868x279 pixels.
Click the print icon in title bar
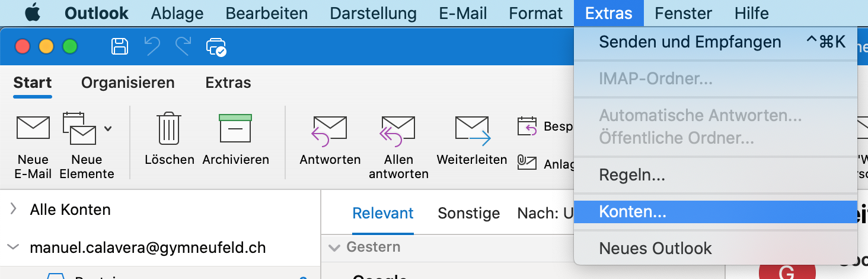pos(215,46)
